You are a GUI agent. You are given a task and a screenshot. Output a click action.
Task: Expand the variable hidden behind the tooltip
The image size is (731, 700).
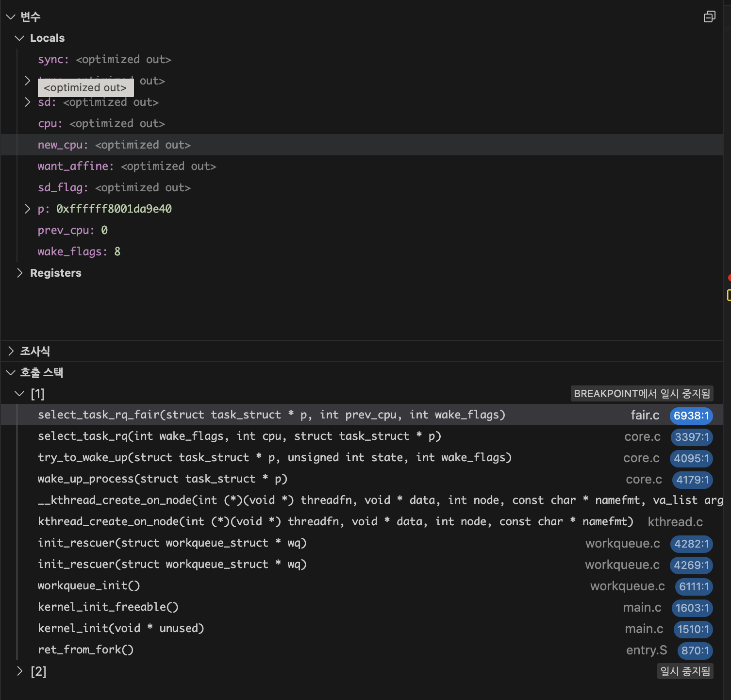coord(28,81)
